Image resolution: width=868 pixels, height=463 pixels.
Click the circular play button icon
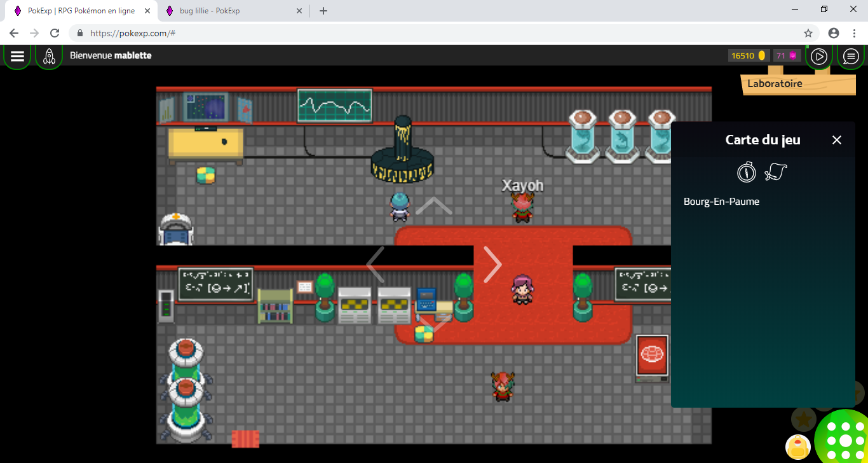[x=819, y=57]
